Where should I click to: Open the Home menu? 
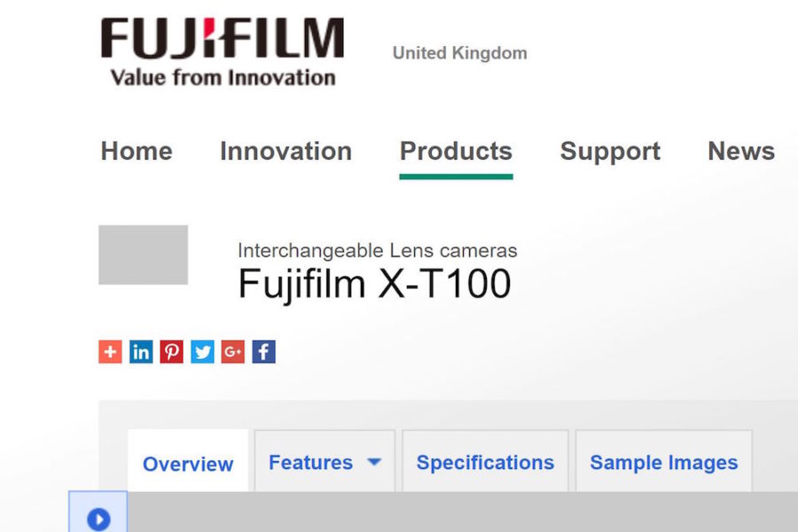coord(137,152)
